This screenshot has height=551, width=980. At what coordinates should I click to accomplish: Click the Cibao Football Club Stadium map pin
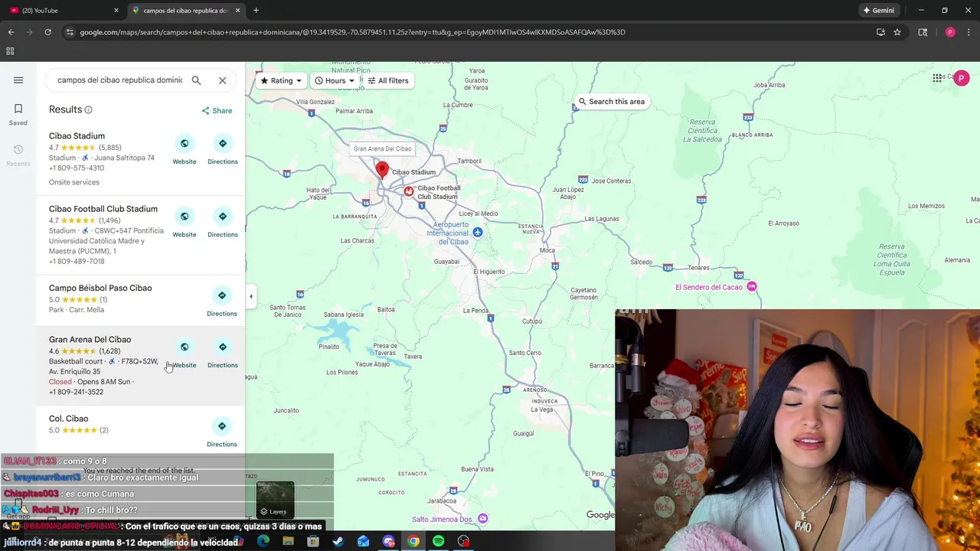click(409, 191)
